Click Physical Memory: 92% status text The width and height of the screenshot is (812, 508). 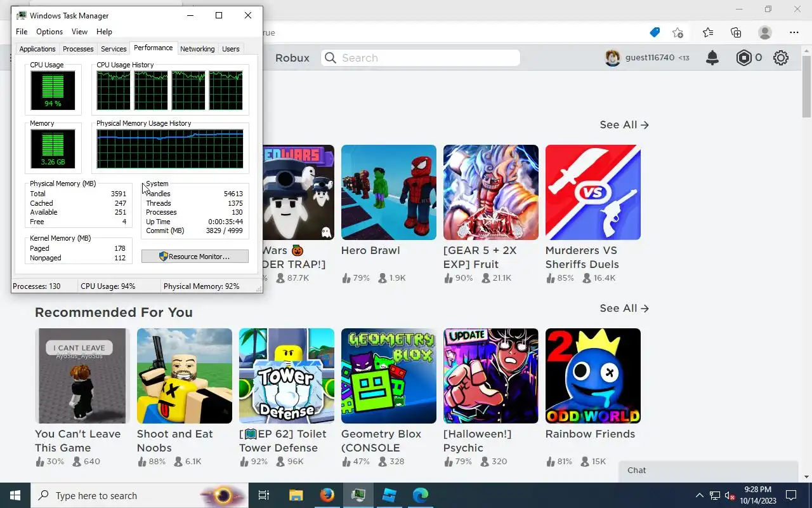[201, 286]
